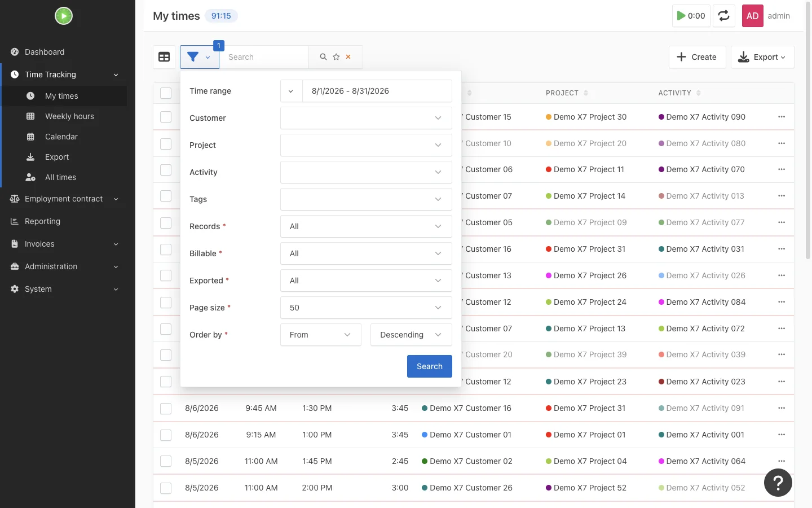Check the row checkbox for Customer 26

[166, 488]
